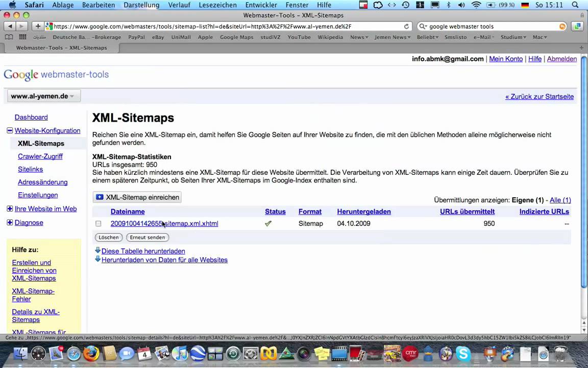Screen dimensions: 588x368
Task: Open the Mac bookmarks dropdown
Action: [x=540, y=37]
